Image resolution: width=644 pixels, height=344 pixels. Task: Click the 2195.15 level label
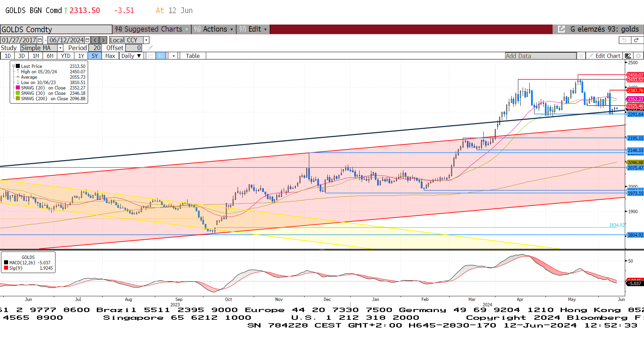[635, 138]
